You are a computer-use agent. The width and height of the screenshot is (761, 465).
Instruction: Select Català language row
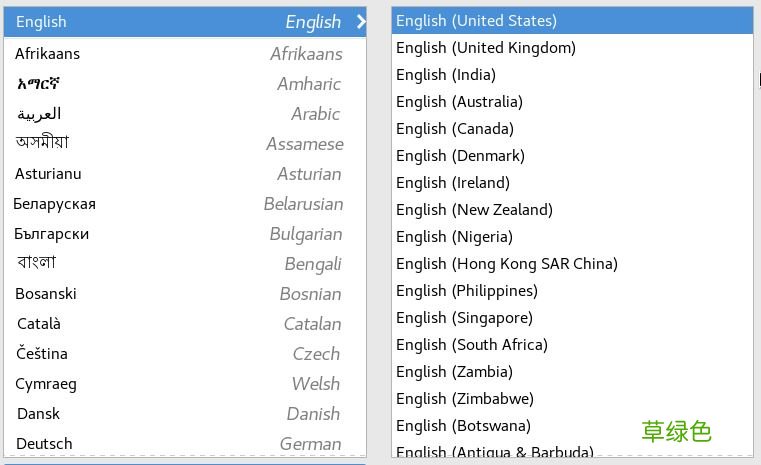[185, 324]
